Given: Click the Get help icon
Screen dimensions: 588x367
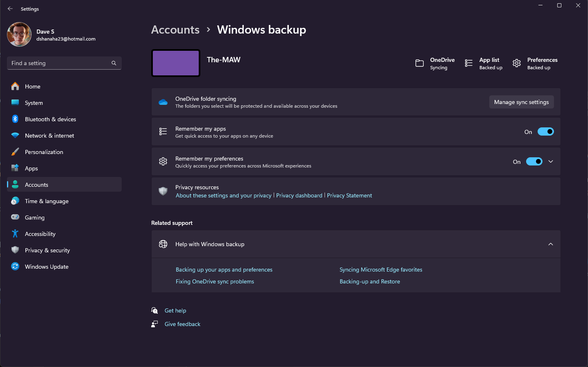Looking at the screenshot, I should (x=154, y=310).
